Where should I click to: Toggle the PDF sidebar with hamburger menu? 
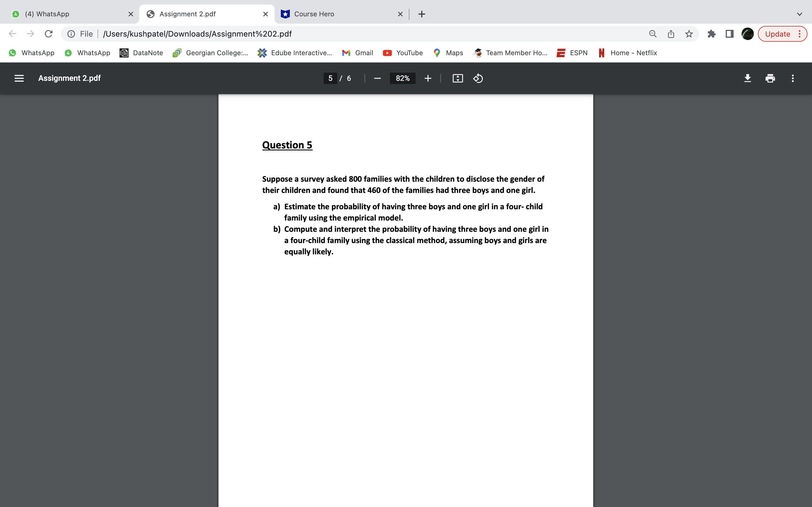19,78
